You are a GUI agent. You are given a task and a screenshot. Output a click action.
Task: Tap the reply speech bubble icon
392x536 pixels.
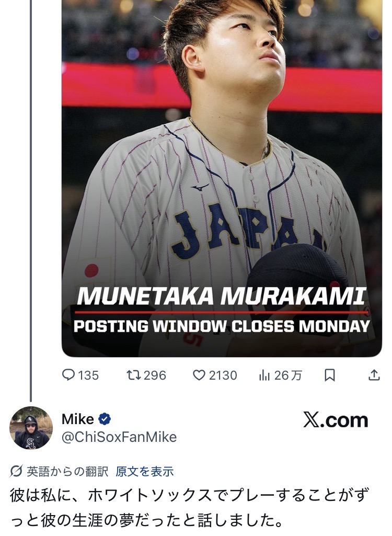click(68, 375)
